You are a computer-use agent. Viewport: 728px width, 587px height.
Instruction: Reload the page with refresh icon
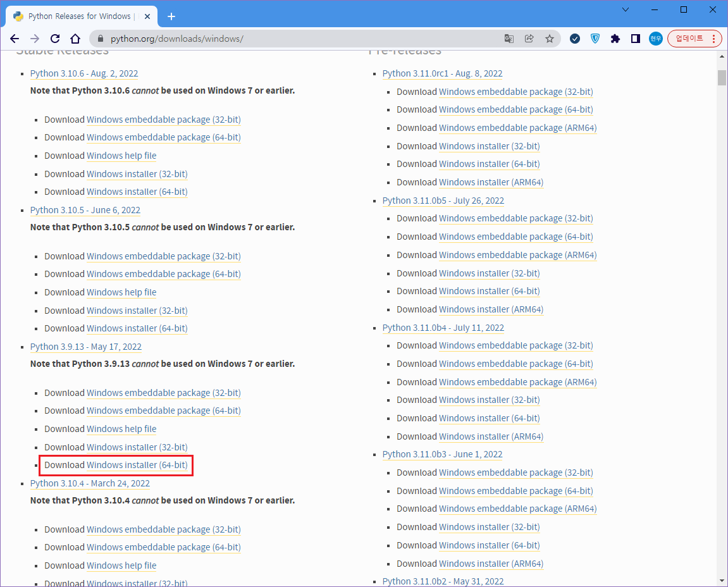(x=55, y=39)
